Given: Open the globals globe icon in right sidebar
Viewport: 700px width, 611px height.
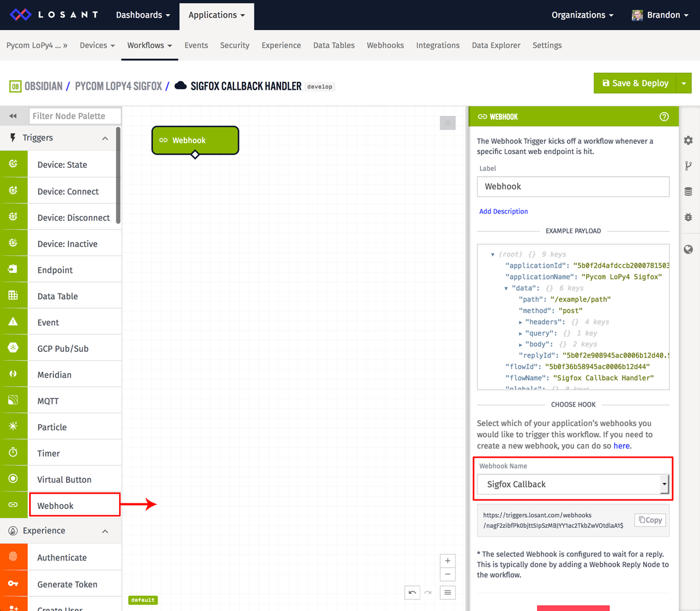Looking at the screenshot, I should pos(689,249).
